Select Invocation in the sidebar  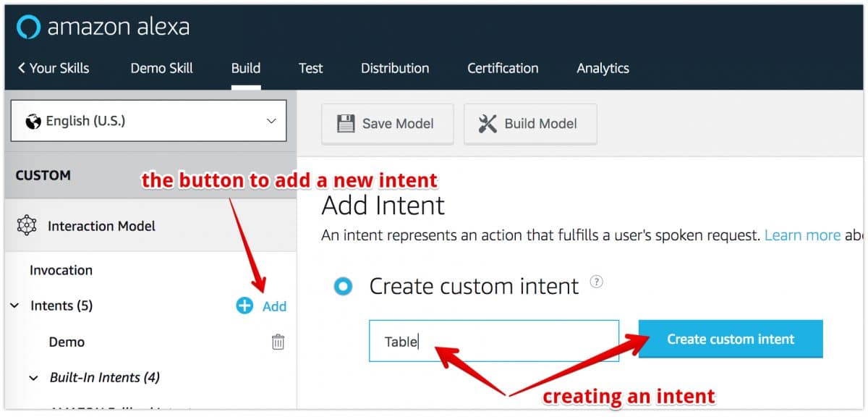[61, 270]
